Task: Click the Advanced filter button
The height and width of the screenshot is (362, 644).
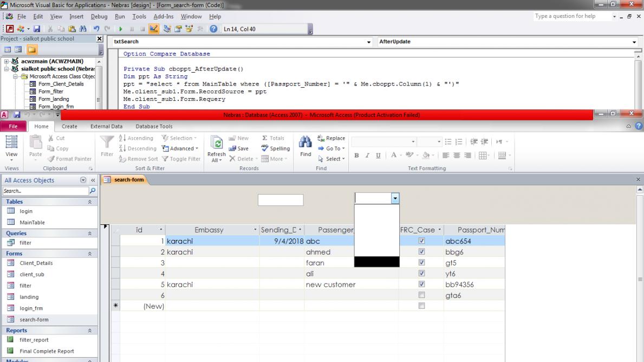Action: click(180, 148)
